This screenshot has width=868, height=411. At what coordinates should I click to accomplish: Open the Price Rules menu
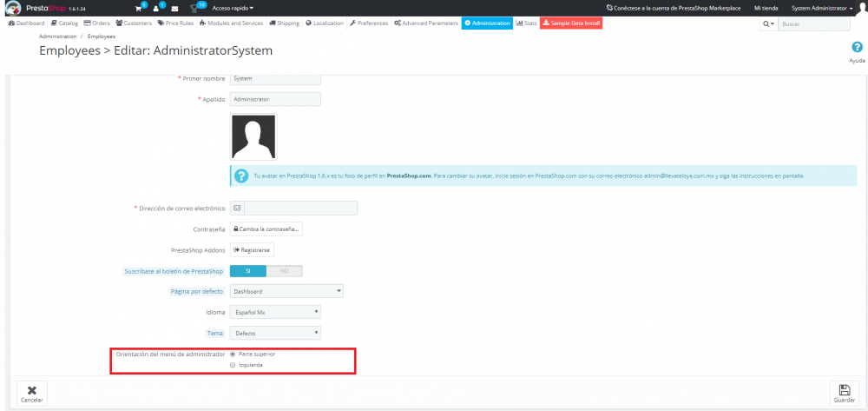coord(175,23)
